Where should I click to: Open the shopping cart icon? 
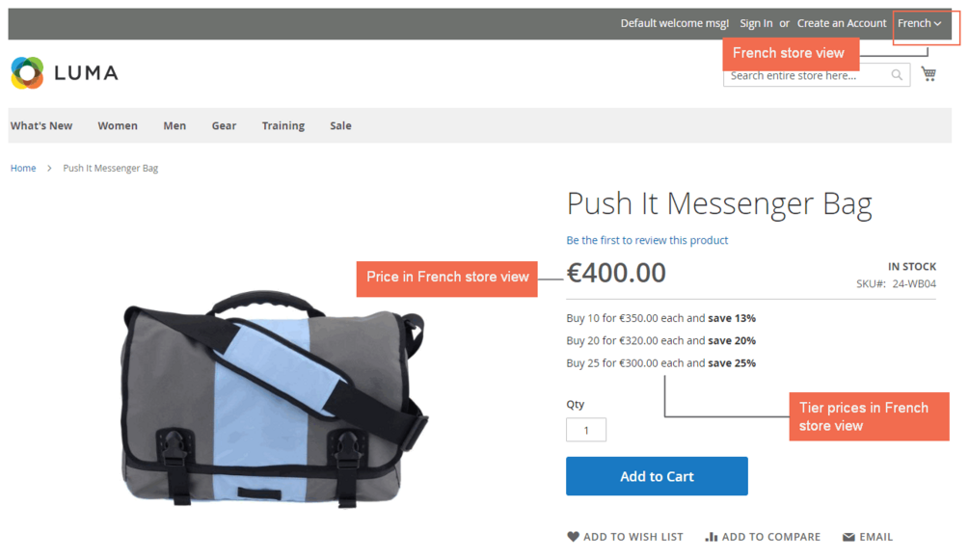[x=929, y=74]
